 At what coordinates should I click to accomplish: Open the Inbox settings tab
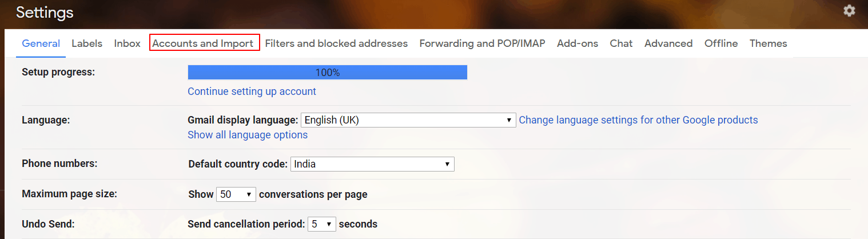[x=127, y=43]
